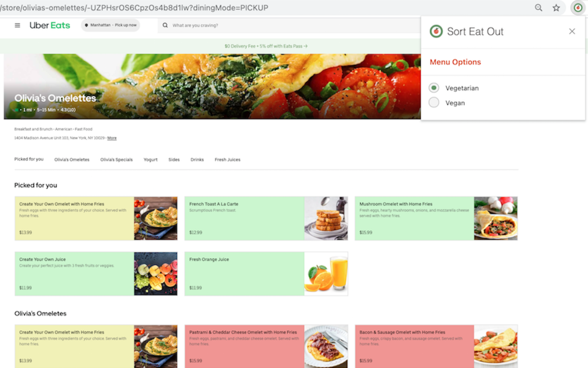Screen dimensions: 588x368
Task: Bookmark this page using the star icon
Action: [556, 8]
